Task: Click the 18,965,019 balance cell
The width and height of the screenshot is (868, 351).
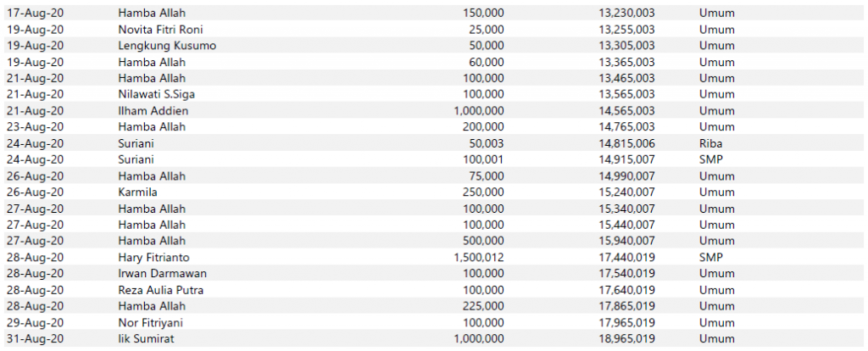Action: pos(626,338)
